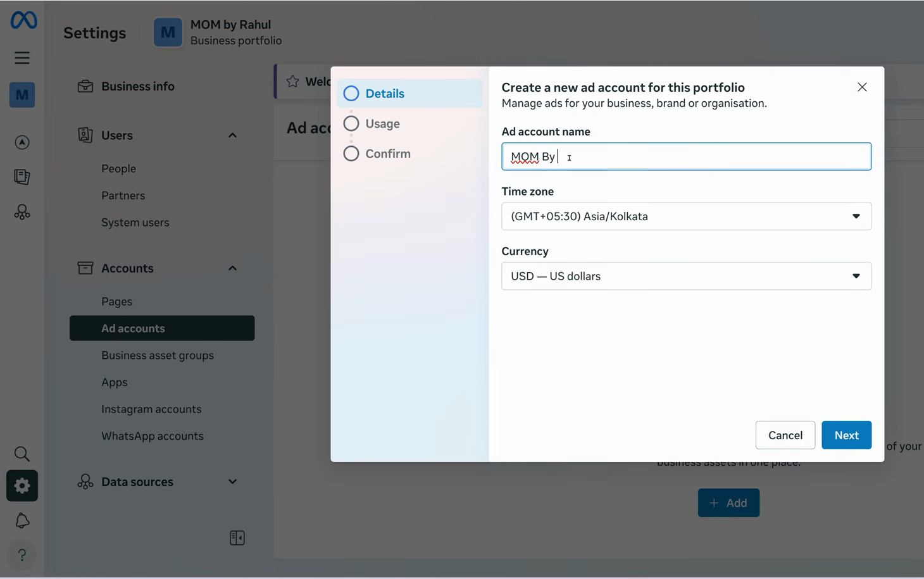Click the Users section heading
The image size is (924, 579).
click(117, 135)
